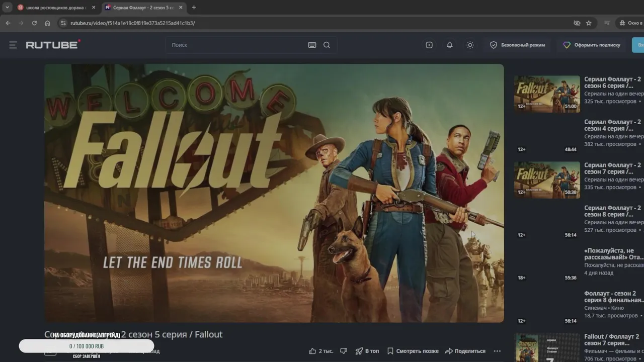The width and height of the screenshot is (644, 362).
Task: Click the 2 тыс. likes count
Action: point(326,351)
